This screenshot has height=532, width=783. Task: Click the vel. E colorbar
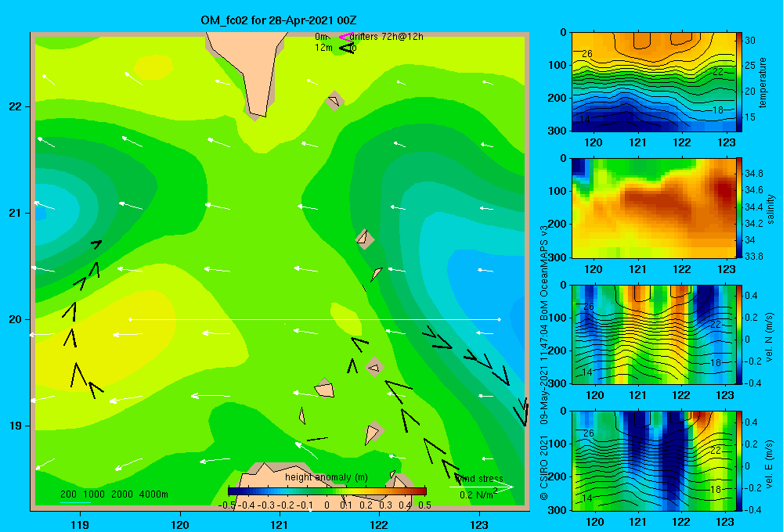(x=738, y=461)
